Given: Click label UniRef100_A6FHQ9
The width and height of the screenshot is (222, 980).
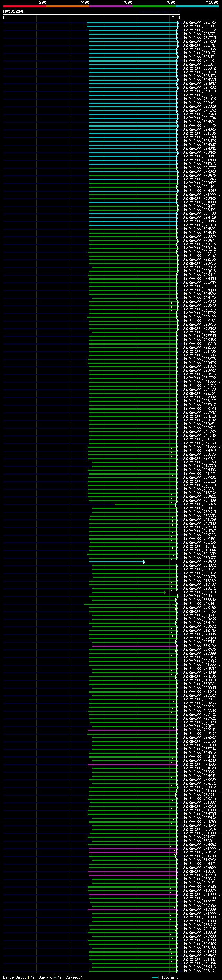Looking at the screenshot, I should click(199, 501).
